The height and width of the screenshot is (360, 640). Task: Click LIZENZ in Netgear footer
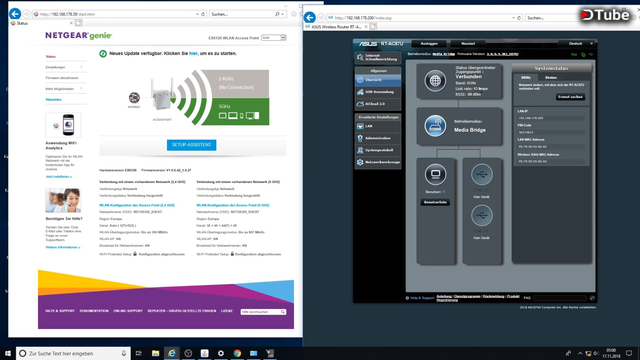pyautogui.click(x=227, y=311)
